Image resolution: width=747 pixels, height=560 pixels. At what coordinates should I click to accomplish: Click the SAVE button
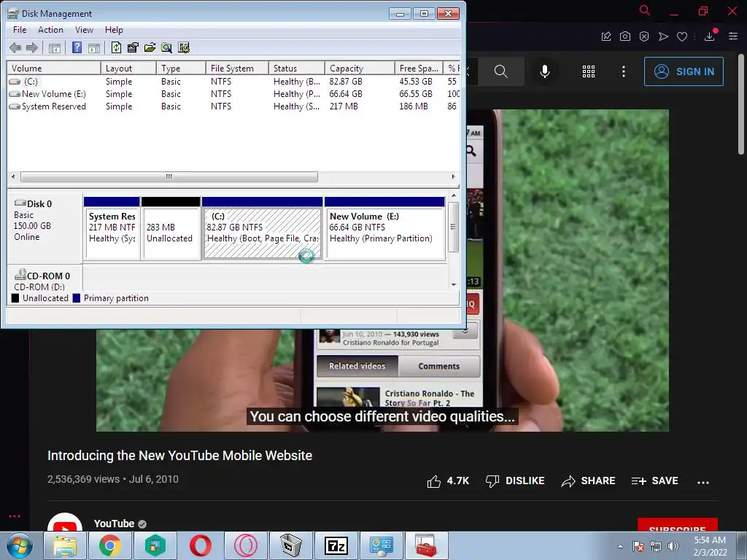tap(655, 481)
